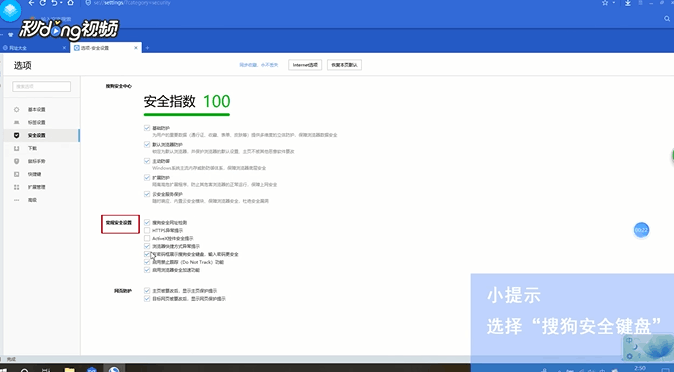Close the 网址大全 tab
This screenshot has width=674, height=372.
pyautogui.click(x=64, y=48)
